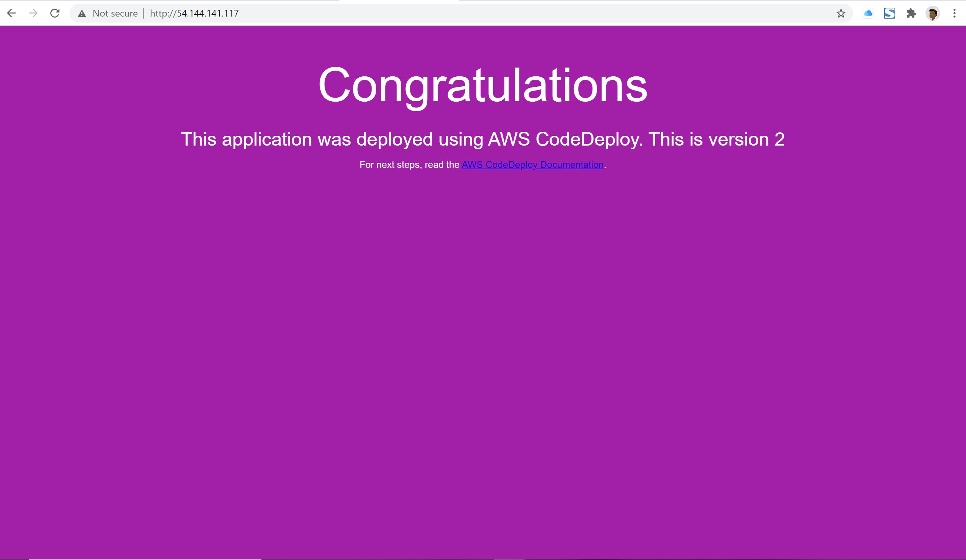Bookmark this page with the star icon
The height and width of the screenshot is (560, 966).
pos(841,14)
